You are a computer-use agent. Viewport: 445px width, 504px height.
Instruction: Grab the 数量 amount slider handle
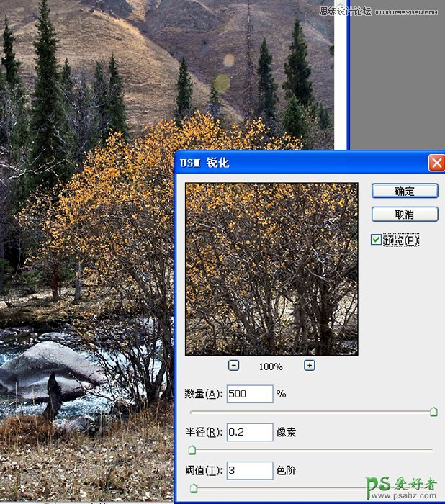tap(433, 412)
